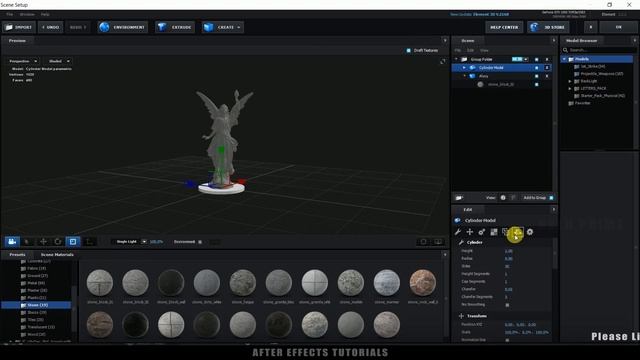Screen dimensions: 640x360
Task: Toggle the Aleria model visibility checkbox
Action: (x=536, y=76)
